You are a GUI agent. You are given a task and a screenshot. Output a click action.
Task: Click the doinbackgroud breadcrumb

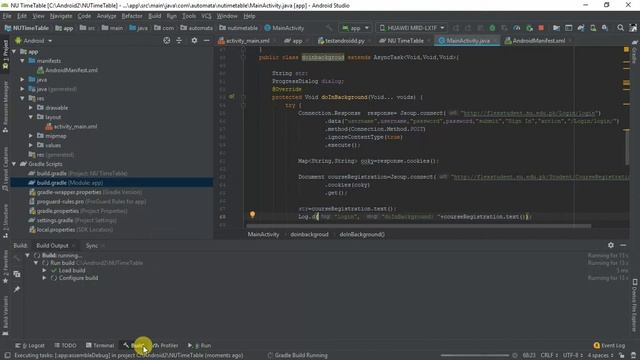pyautogui.click(x=309, y=234)
